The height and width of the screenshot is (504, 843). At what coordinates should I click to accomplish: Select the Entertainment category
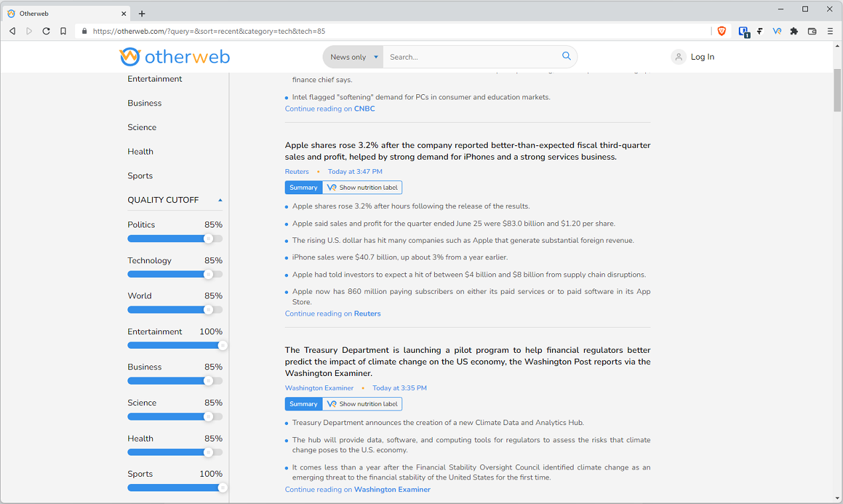pos(155,79)
